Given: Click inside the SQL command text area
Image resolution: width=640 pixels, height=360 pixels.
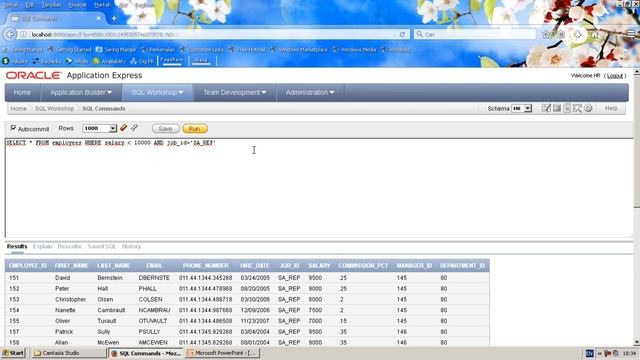Looking at the screenshot, I should pos(319,188).
